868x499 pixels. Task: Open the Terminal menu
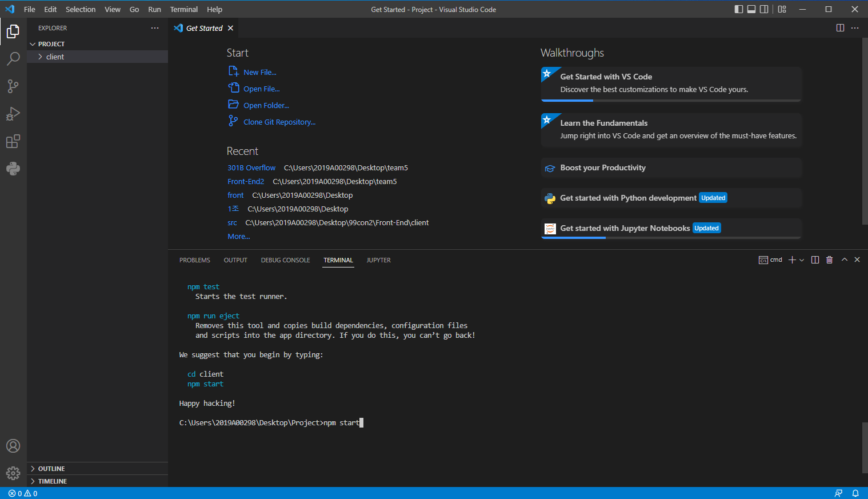point(184,9)
